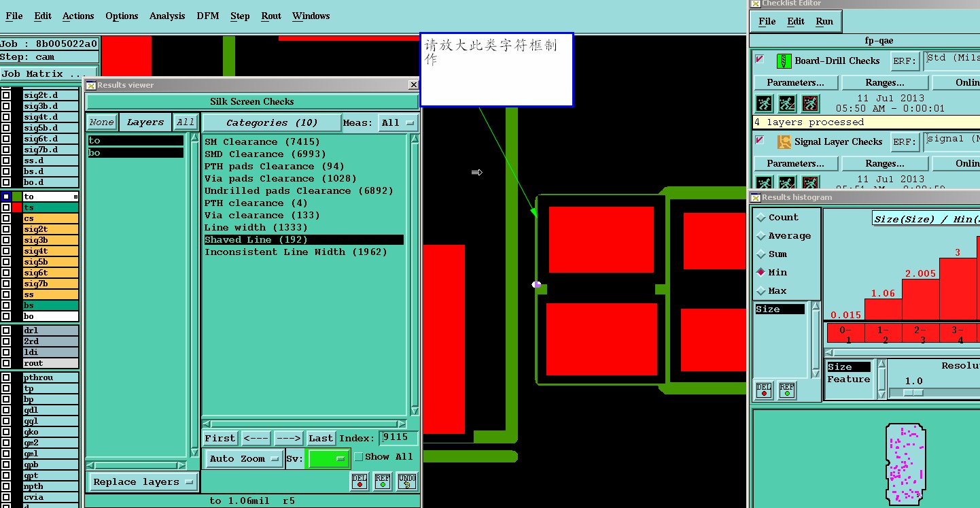Open the green Sv color dropdown
Image resolution: width=980 pixels, height=508 pixels.
[x=328, y=459]
